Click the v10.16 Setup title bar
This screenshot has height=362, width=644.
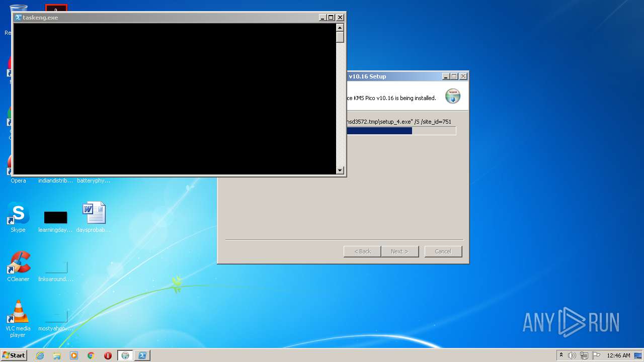[x=394, y=76]
